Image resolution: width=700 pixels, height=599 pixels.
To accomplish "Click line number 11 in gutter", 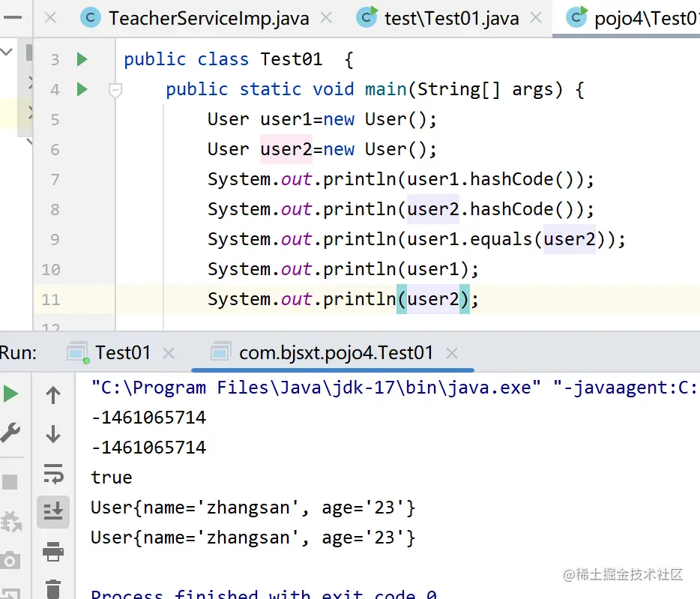I will pyautogui.click(x=50, y=299).
